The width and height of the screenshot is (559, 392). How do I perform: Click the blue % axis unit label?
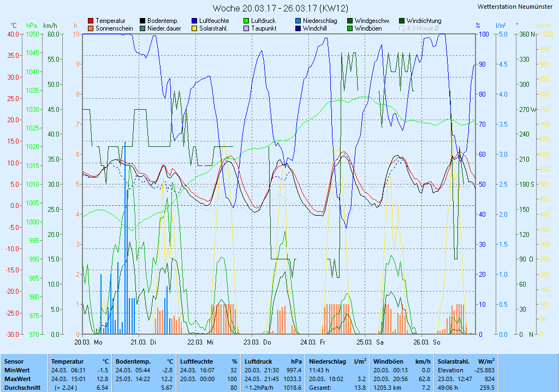478,26
